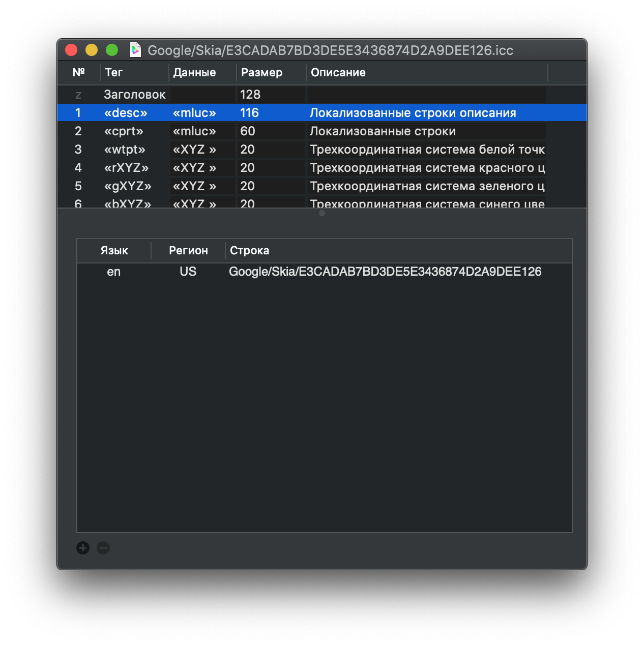Click description of white point row
This screenshot has height=645, width=644.
tap(427, 150)
